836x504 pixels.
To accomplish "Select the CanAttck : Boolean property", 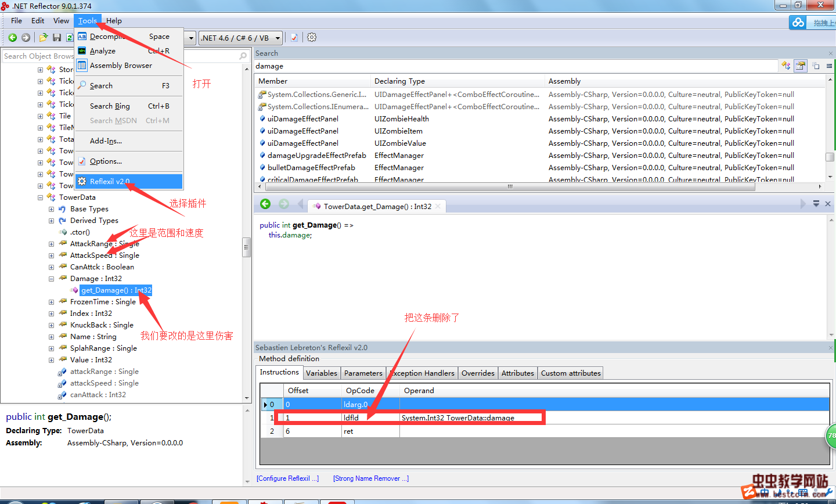I will tap(102, 267).
